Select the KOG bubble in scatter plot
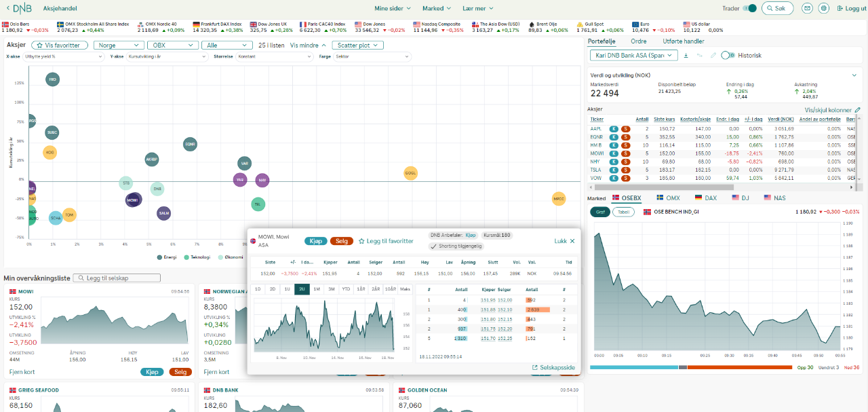The width and height of the screenshot is (868, 412). coord(50,153)
